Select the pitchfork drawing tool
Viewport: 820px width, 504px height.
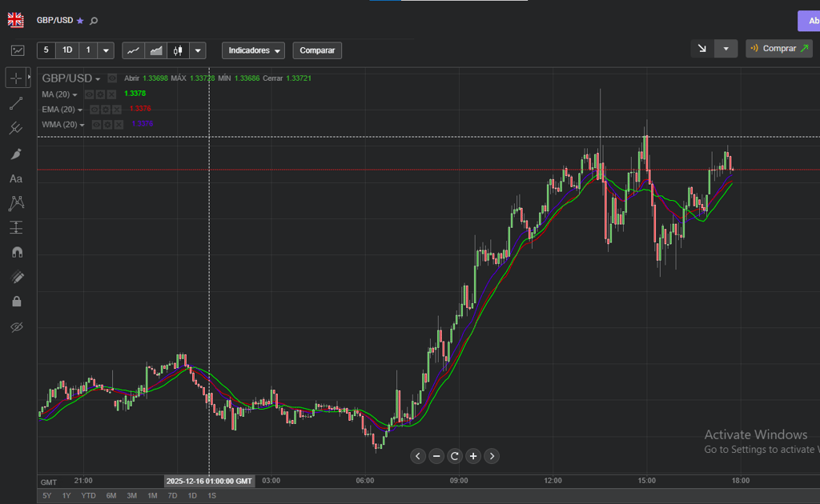click(16, 128)
